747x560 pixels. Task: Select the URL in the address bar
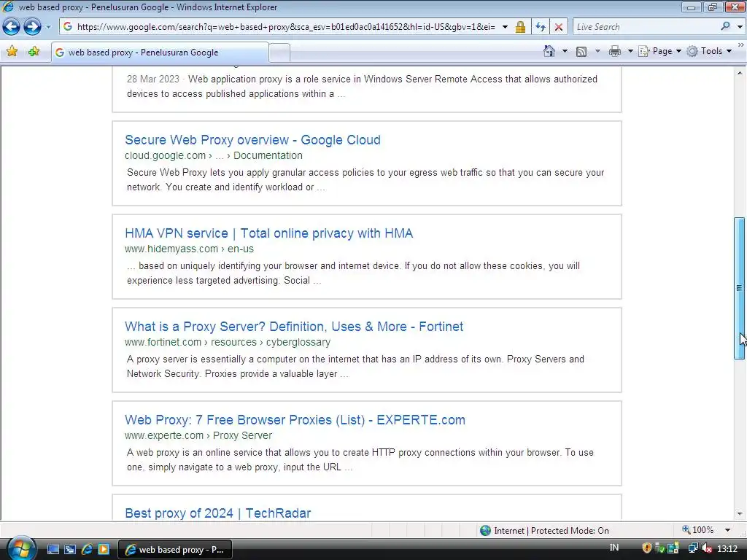tap(286, 27)
